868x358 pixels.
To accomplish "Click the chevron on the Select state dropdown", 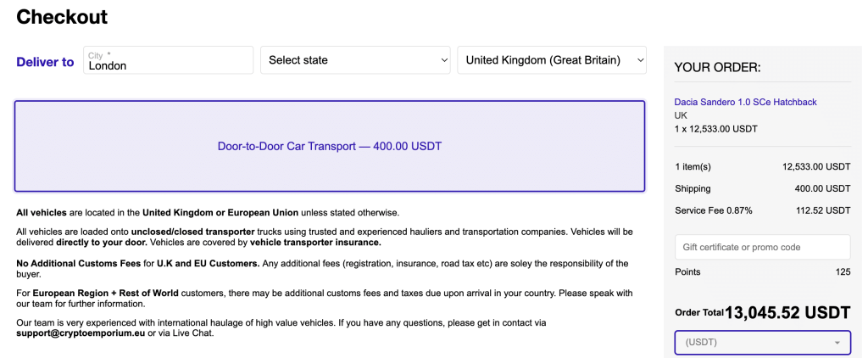I will (x=444, y=60).
